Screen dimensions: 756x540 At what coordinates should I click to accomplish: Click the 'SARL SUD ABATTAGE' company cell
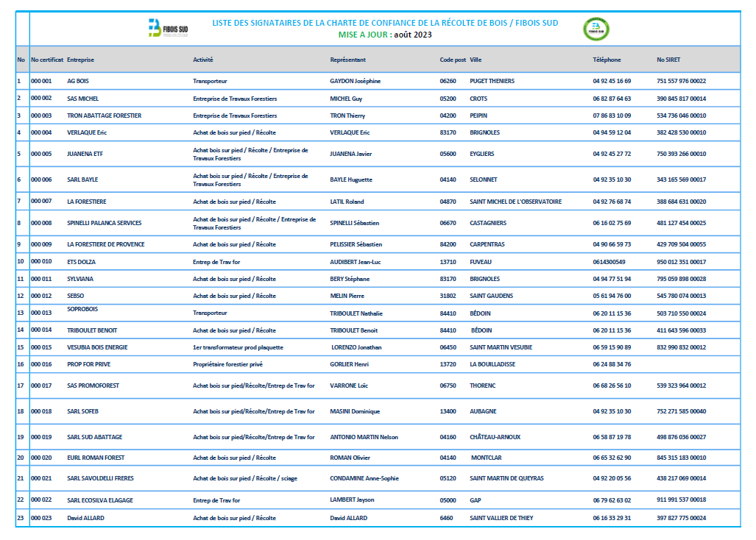click(95, 437)
